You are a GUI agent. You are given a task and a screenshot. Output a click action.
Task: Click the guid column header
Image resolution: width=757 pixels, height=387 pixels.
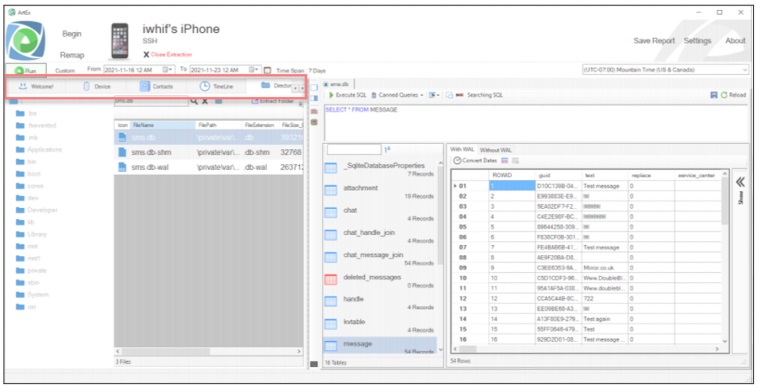[559, 175]
